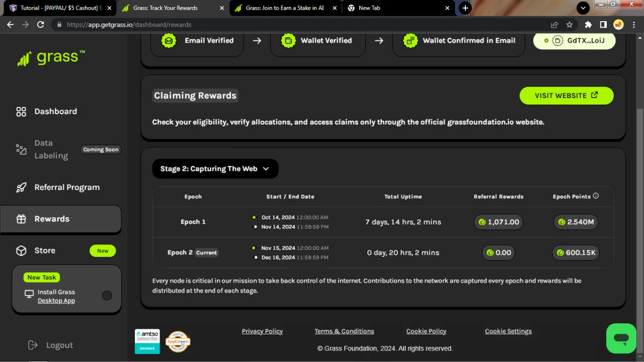
Task: Click the 600.15K epoch points pill
Action: [576, 252]
